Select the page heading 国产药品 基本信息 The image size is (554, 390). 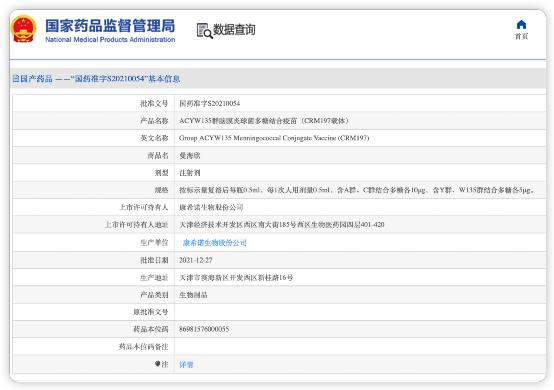(x=96, y=78)
